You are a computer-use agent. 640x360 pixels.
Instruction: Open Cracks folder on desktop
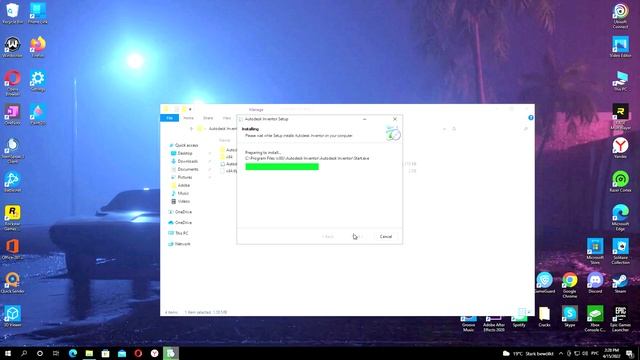pyautogui.click(x=544, y=316)
